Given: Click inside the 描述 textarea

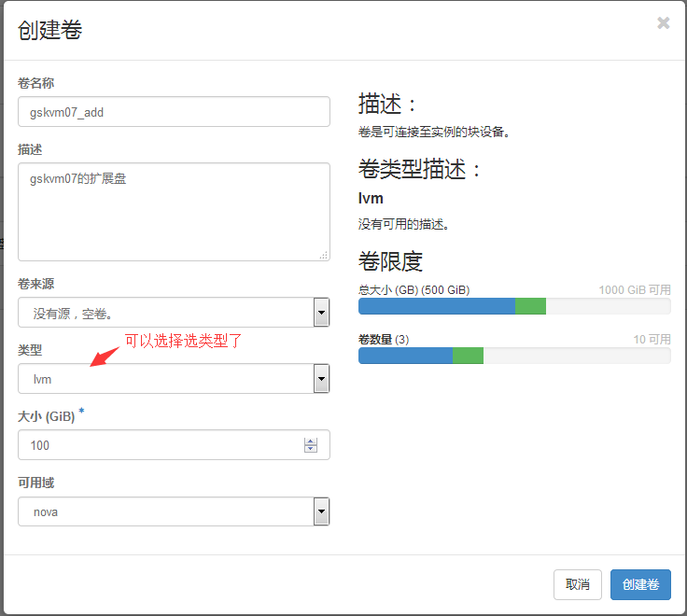Looking at the screenshot, I should [174, 211].
